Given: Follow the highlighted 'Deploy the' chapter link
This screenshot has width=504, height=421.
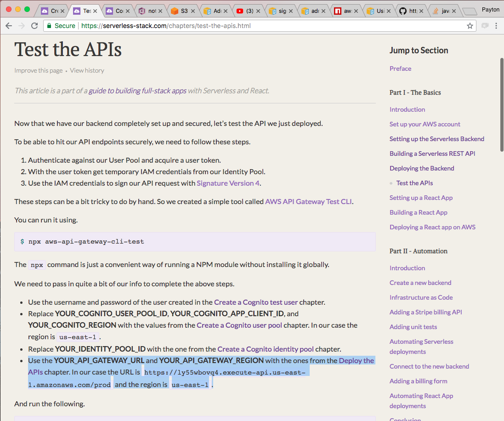Looking at the screenshot, I should pyautogui.click(x=357, y=360).
